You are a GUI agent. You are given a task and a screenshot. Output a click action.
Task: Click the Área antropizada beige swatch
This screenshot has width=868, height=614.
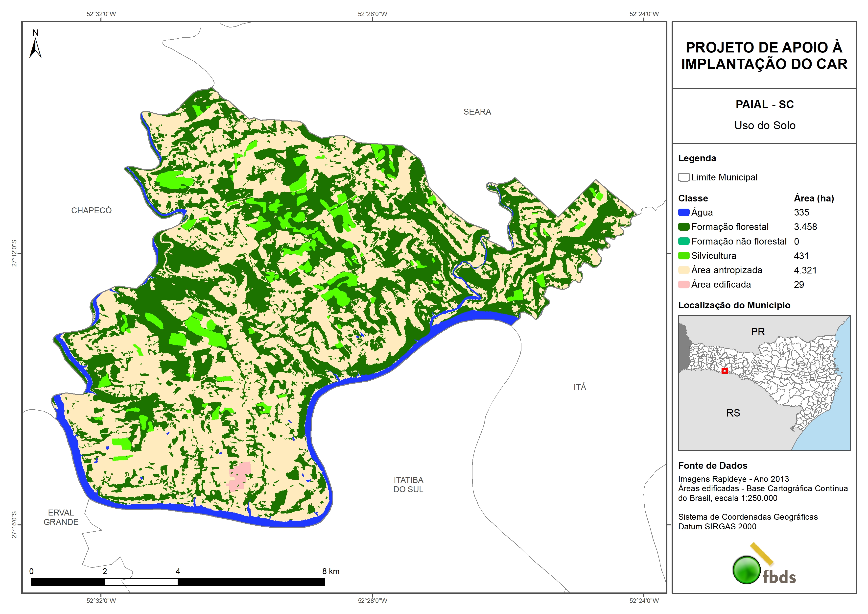(683, 270)
